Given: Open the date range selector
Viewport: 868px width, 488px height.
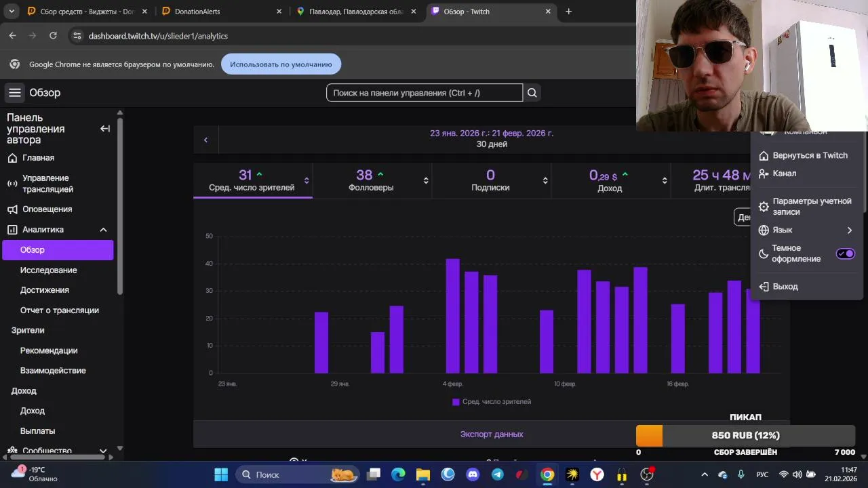Looking at the screenshot, I should [492, 138].
